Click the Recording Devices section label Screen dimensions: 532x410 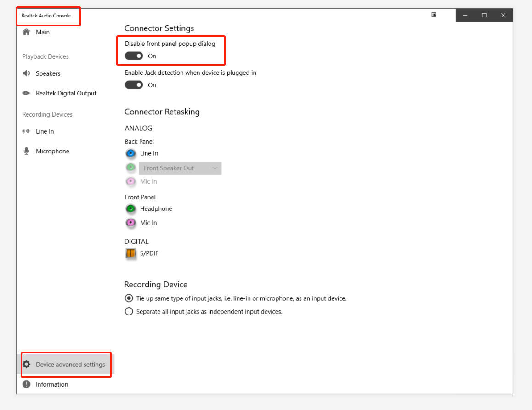(x=47, y=115)
